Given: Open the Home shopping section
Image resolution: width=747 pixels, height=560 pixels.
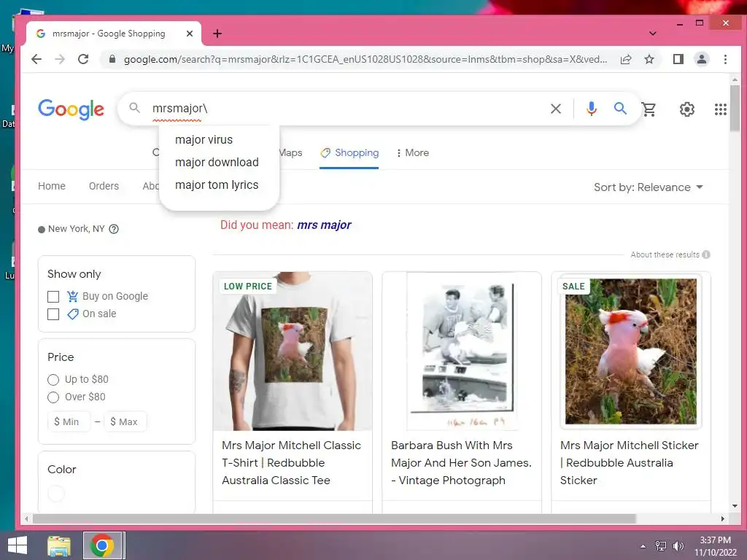Looking at the screenshot, I should [x=52, y=186].
